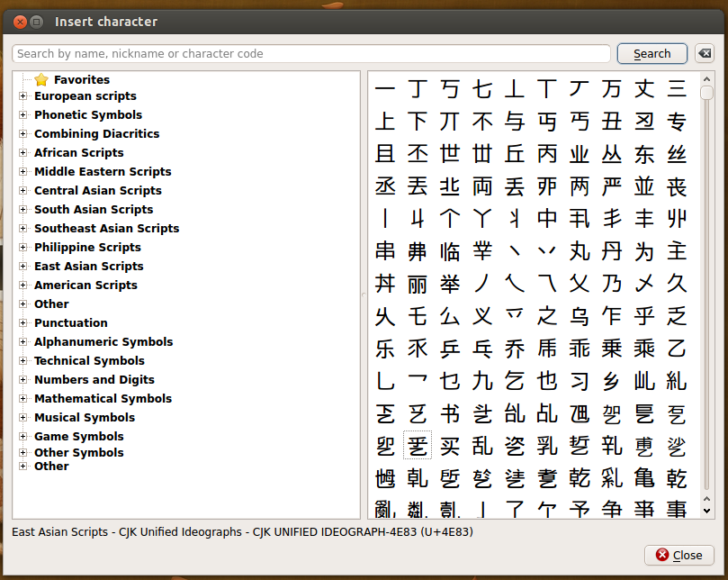Select the 书 character in the grid
The image size is (728, 580).
tap(450, 412)
